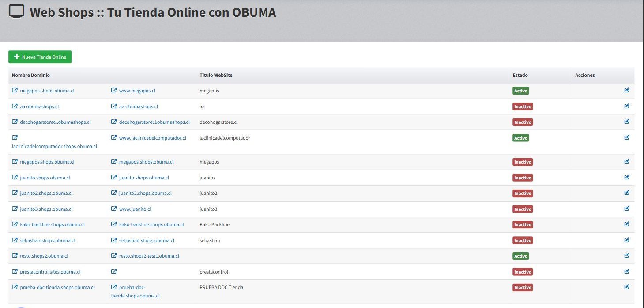Visit www.laclinicadelcomputador.cl

153,138
